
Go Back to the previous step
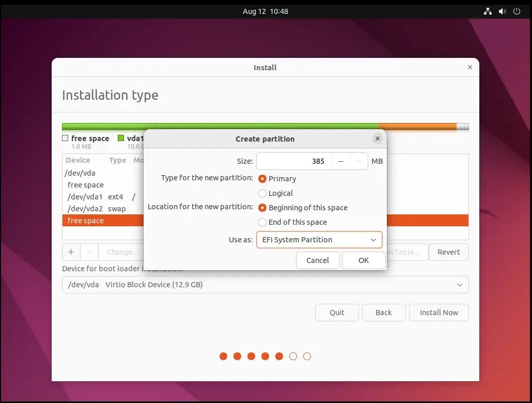(x=384, y=313)
